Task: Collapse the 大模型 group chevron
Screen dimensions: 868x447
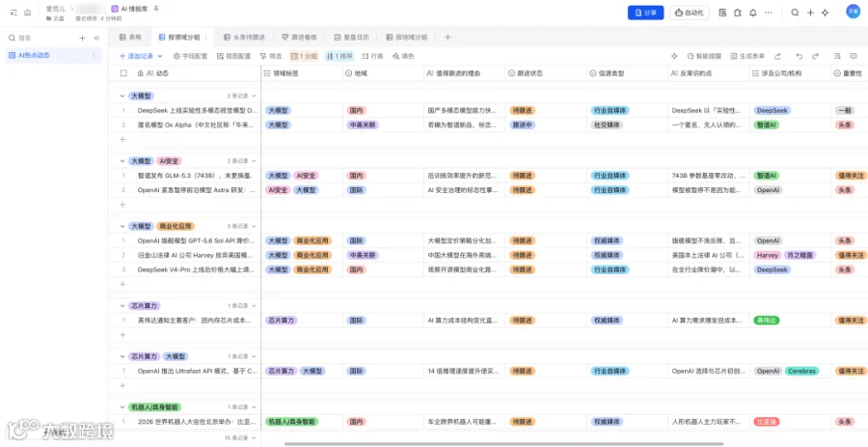Action: tap(122, 96)
